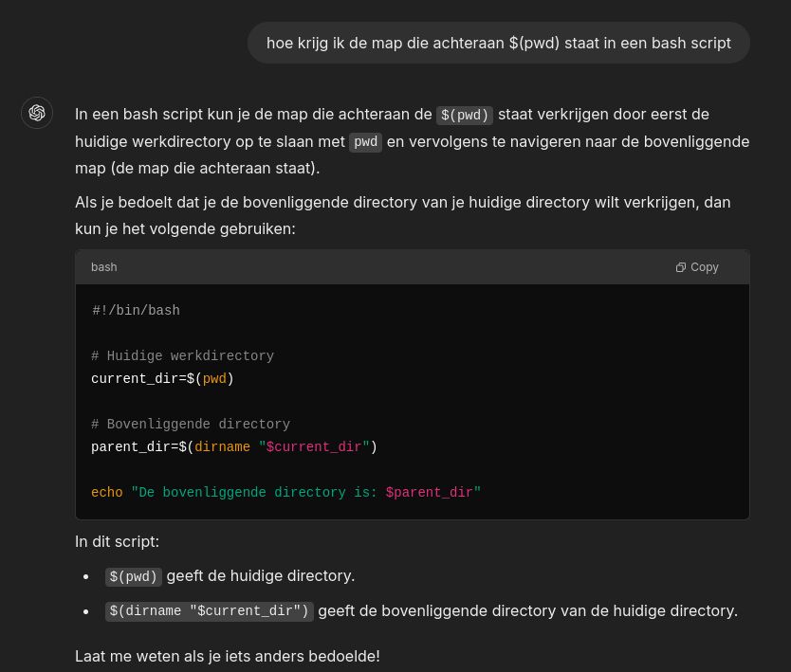This screenshot has width=791, height=672.
Task: Click inline code '$(pwd)' in first paragraph
Action: (465, 115)
